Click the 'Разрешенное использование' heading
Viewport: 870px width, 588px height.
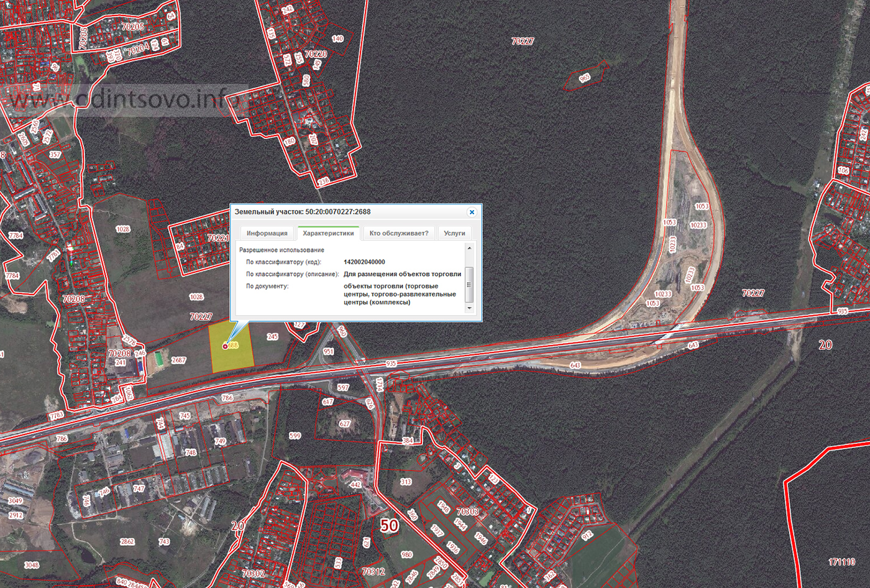pyautogui.click(x=282, y=250)
